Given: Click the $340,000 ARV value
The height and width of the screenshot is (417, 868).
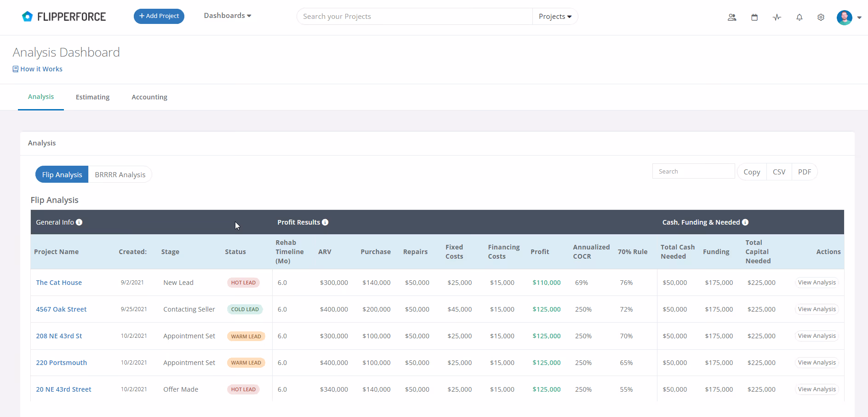Looking at the screenshot, I should click(x=334, y=389).
